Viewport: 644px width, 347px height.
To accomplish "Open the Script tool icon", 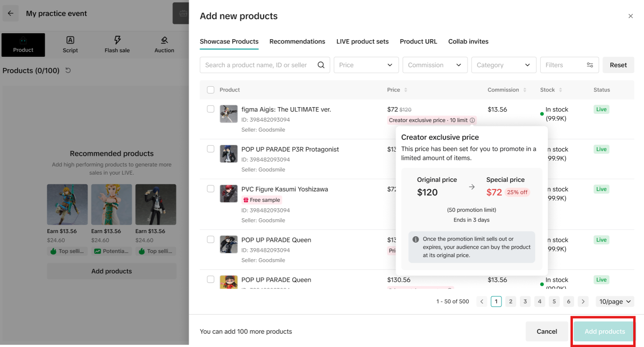I will coord(70,40).
